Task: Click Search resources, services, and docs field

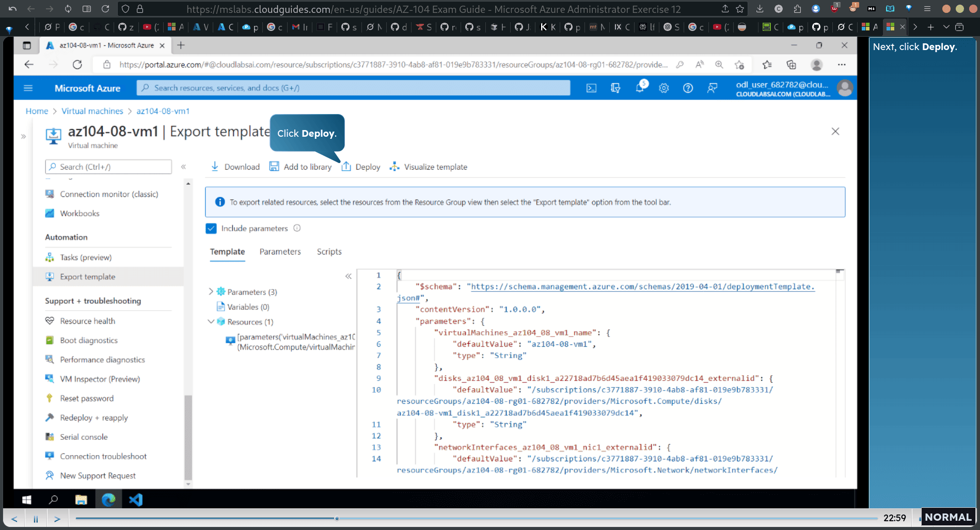Action: click(354, 88)
